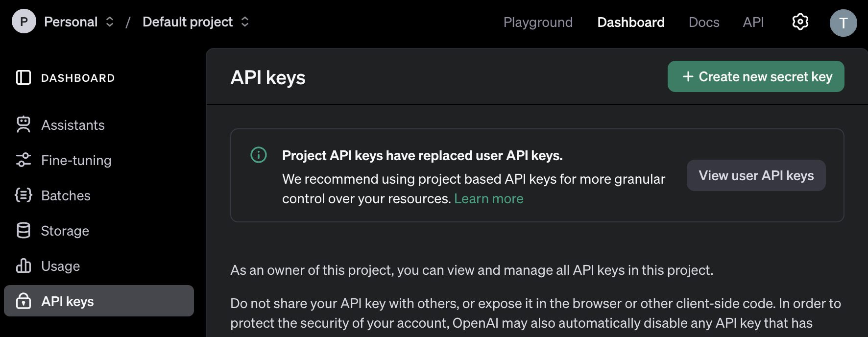The width and height of the screenshot is (868, 337).
Task: Open settings via the gear icon
Action: coord(800,22)
